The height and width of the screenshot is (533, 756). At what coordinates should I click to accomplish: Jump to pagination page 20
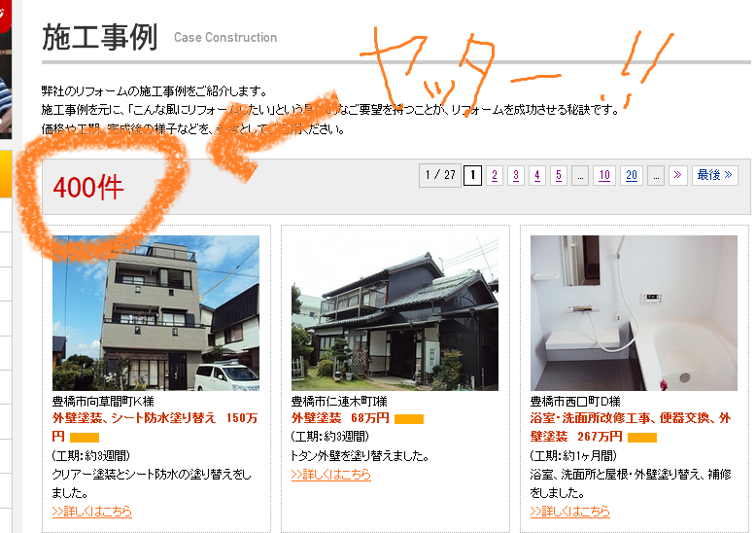tap(631, 175)
